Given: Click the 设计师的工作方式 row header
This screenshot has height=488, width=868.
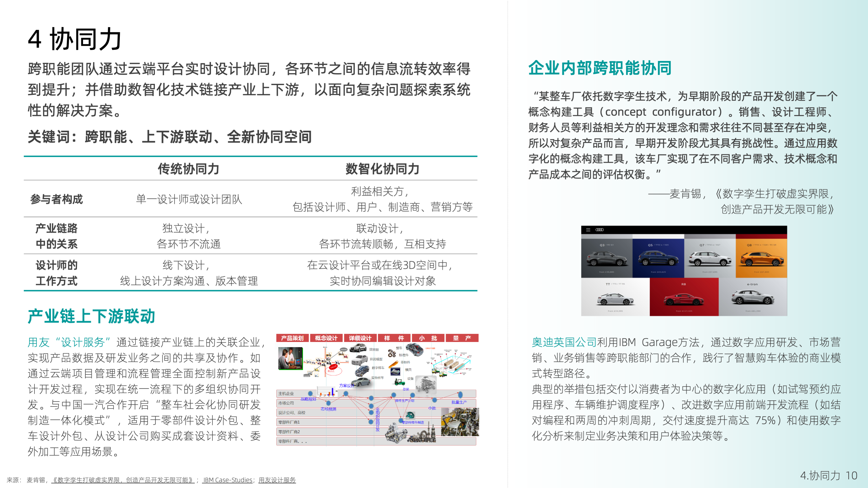Looking at the screenshot, I should [x=57, y=273].
